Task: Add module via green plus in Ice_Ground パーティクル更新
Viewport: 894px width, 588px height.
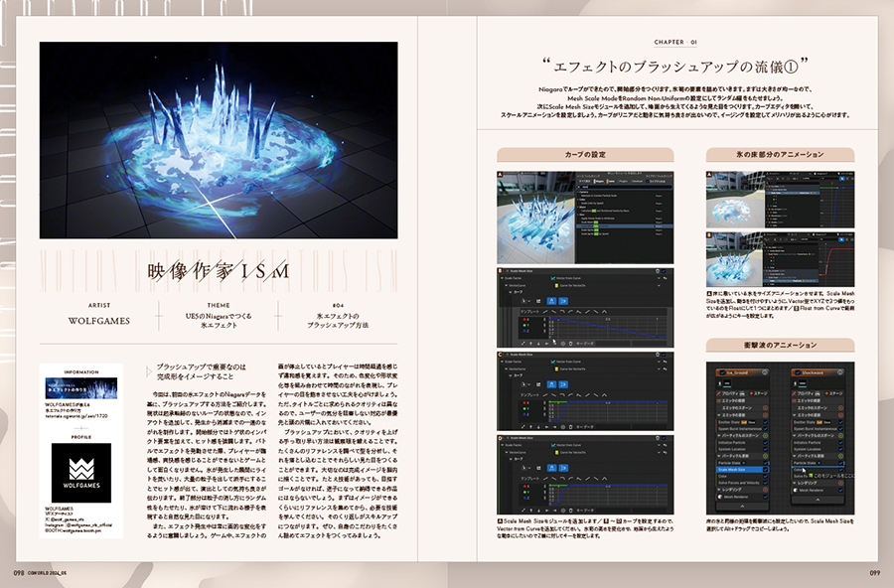Action: (x=766, y=456)
